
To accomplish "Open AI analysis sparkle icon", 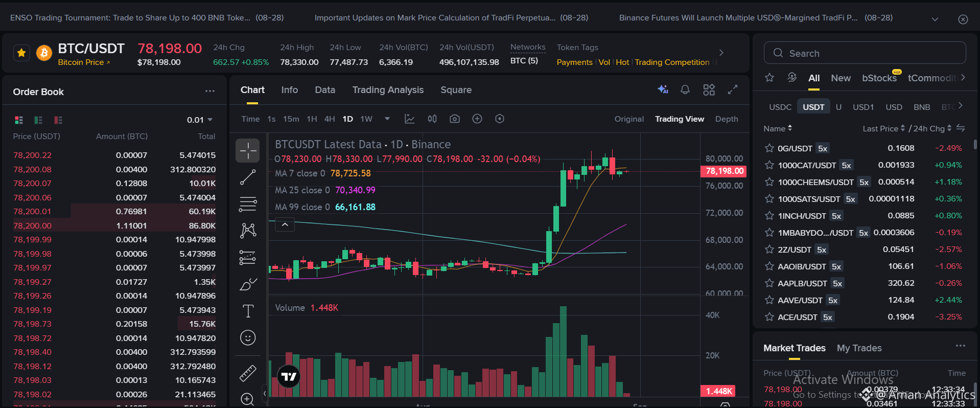I will (x=663, y=89).
